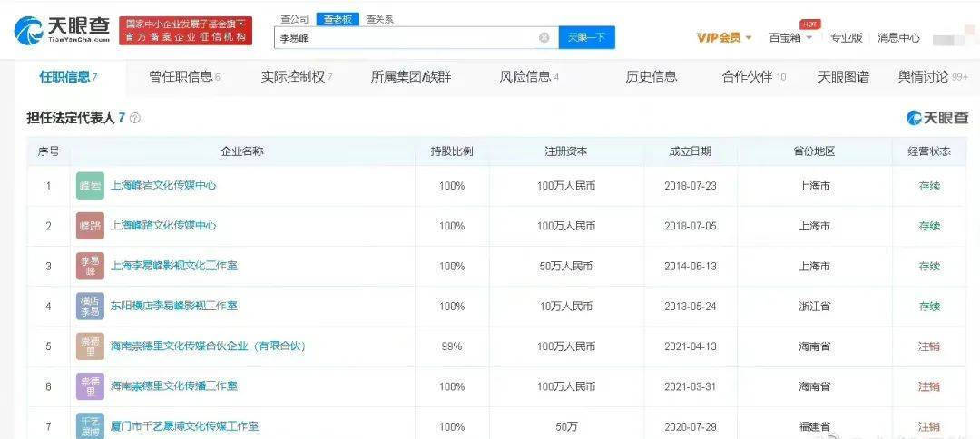Open the 实际控制权 tab
The image size is (980, 439).
pyautogui.click(x=296, y=77)
